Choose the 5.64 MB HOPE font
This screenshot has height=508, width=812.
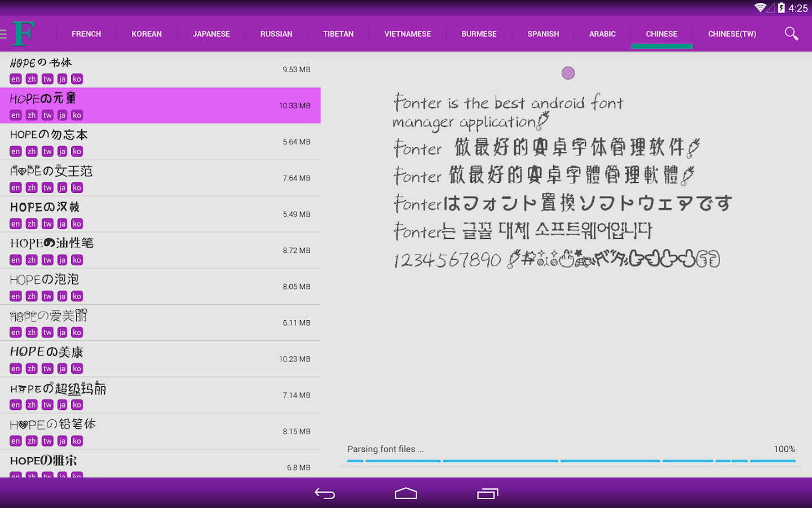pyautogui.click(x=160, y=142)
